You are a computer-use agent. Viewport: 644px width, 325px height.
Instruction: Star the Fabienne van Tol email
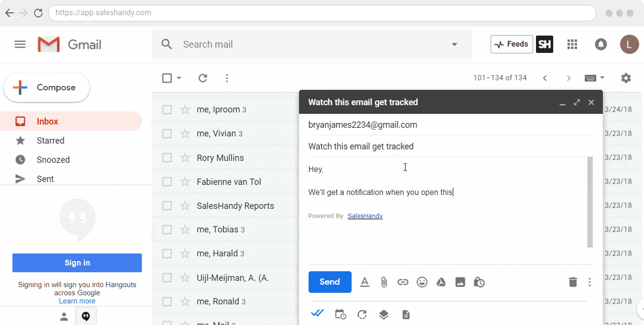(x=185, y=182)
